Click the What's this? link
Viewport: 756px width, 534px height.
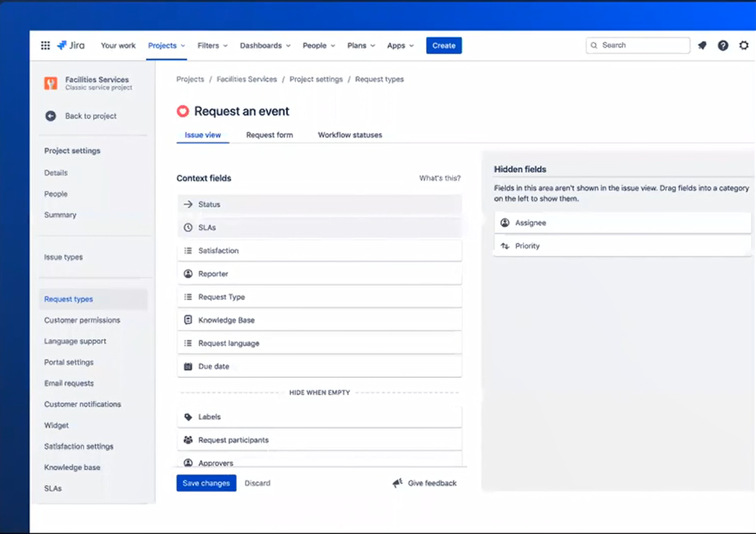click(440, 178)
